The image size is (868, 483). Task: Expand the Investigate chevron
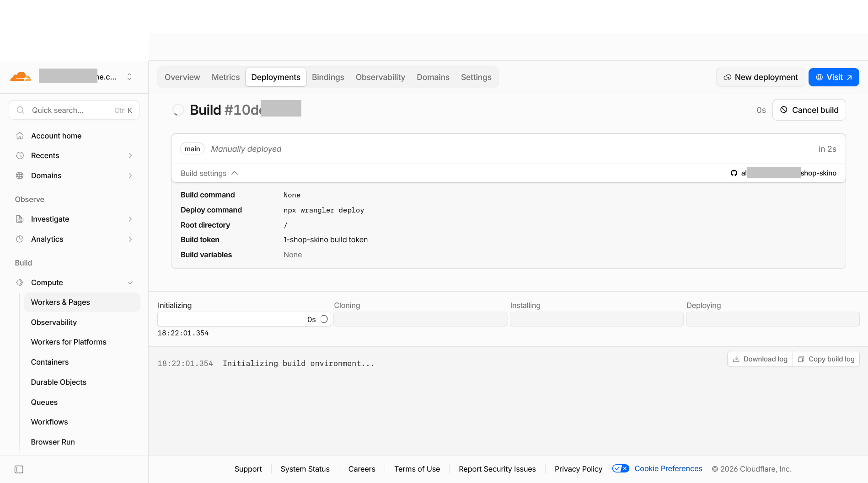130,219
